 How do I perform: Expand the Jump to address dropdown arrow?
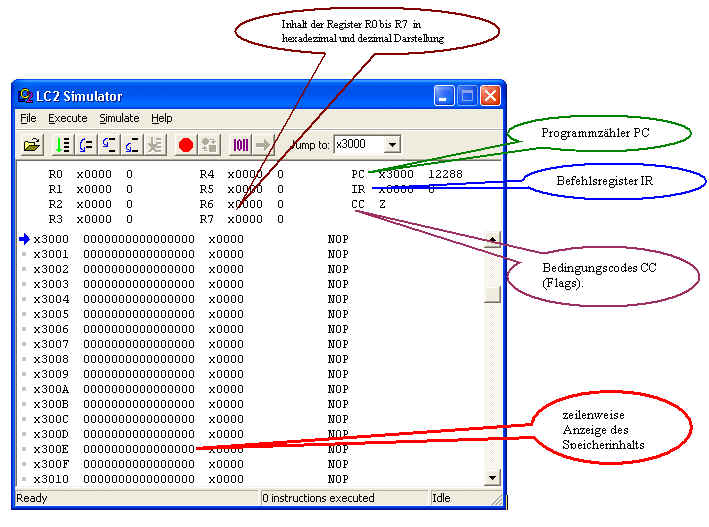[392, 145]
